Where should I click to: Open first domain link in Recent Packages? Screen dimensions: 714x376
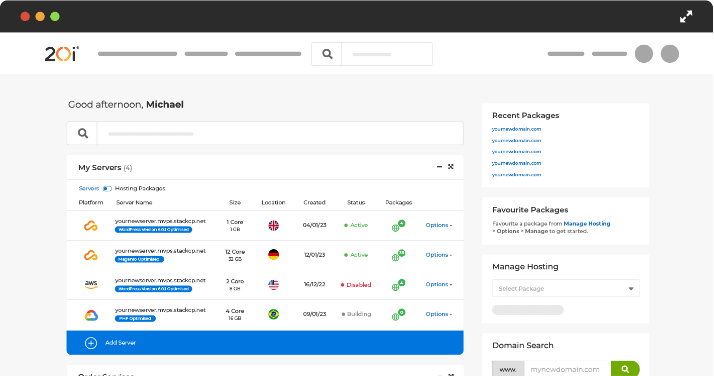click(x=516, y=129)
